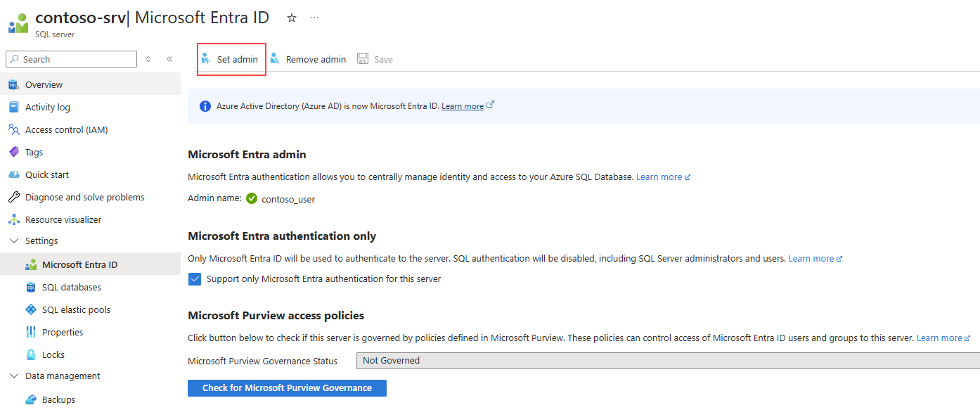This screenshot has height=410, width=980.
Task: Click the Locks padlock icon
Action: pos(30,354)
